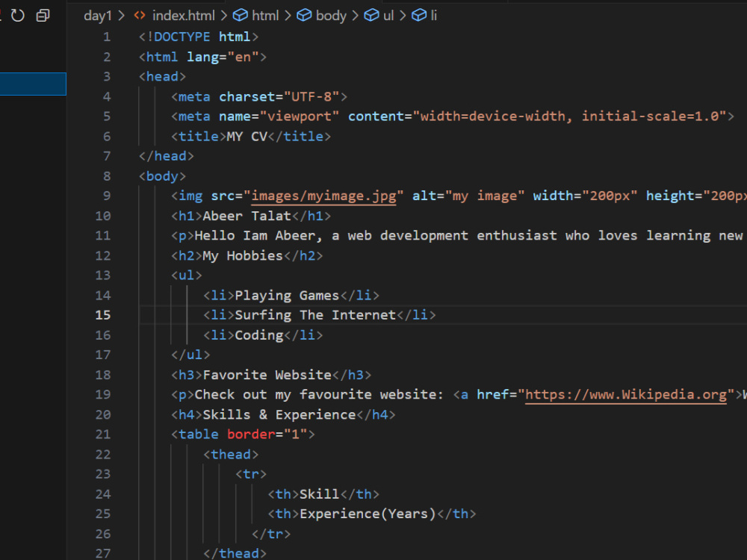747x560 pixels.
Task: Click the opening <body> tag
Action: point(162,176)
